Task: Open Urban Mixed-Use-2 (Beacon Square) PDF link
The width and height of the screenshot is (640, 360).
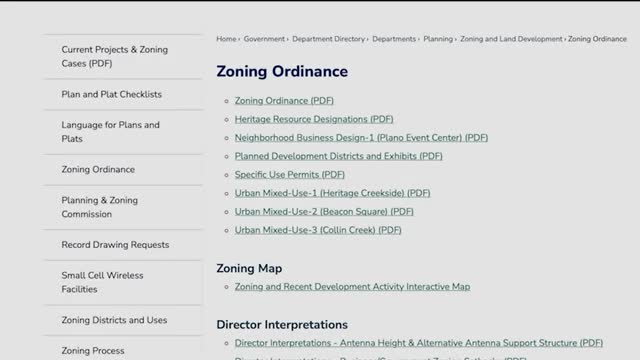Action: point(324,212)
